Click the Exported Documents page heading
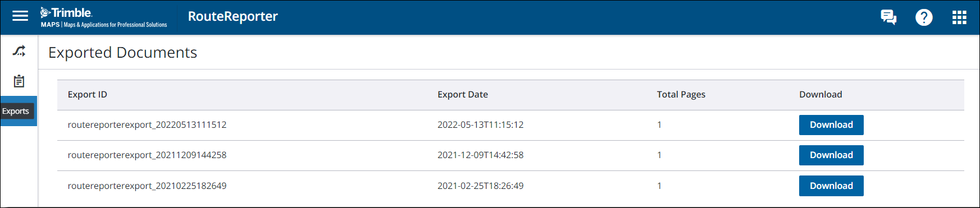The image size is (980, 208). 123,52
